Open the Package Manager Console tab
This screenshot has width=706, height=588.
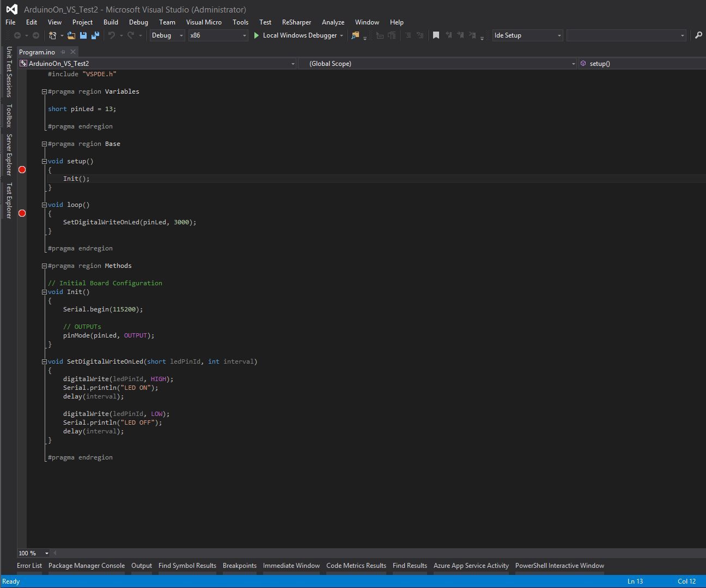(x=87, y=566)
